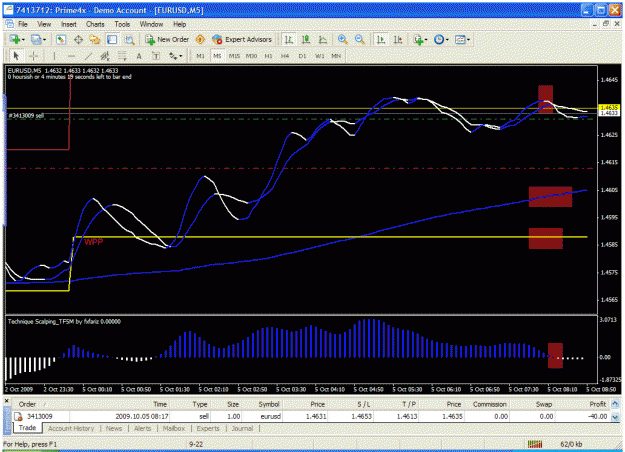Open the Help menu
The height and width of the screenshot is (452, 625).
[x=179, y=24]
